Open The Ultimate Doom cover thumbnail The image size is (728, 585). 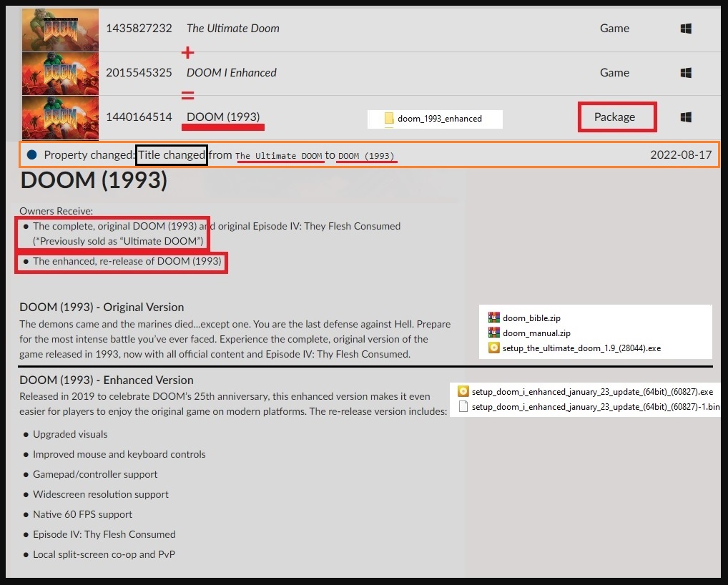(60, 30)
